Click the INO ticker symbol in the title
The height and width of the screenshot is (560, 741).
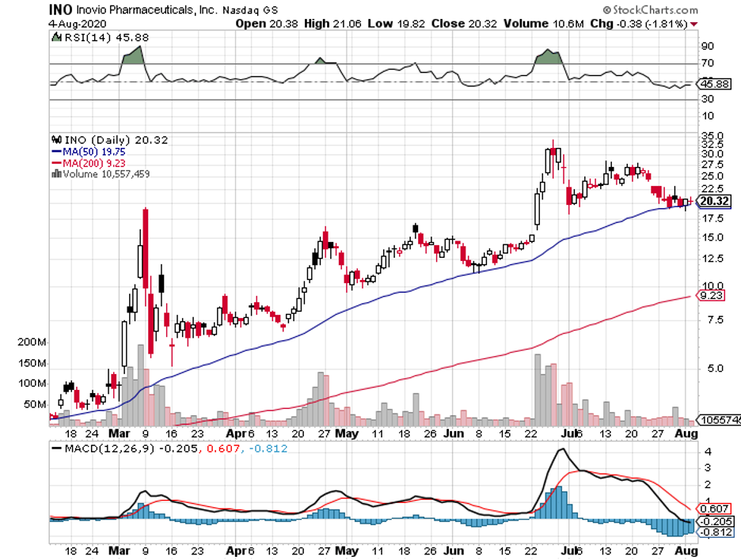click(61, 9)
